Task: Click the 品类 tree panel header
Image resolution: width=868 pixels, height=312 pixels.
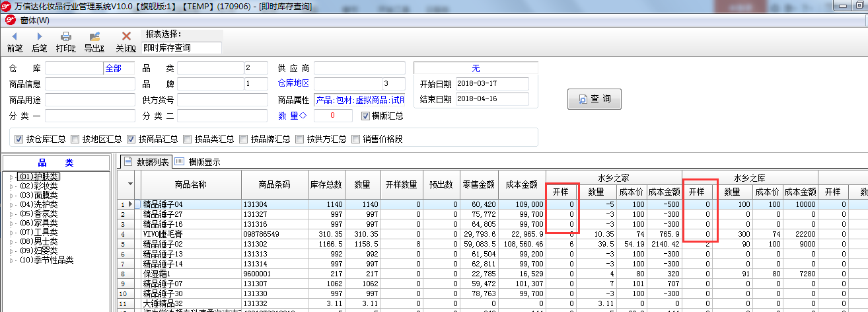Action: coord(56,162)
